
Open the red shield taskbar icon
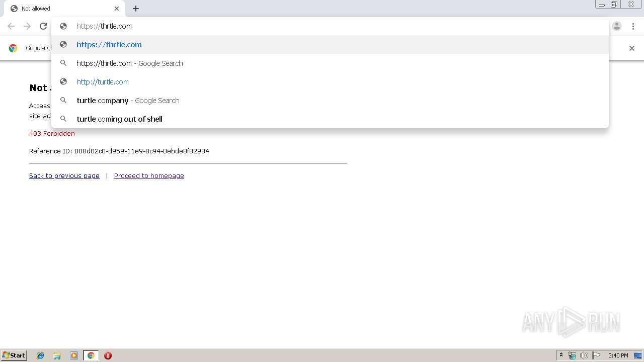tap(108, 355)
